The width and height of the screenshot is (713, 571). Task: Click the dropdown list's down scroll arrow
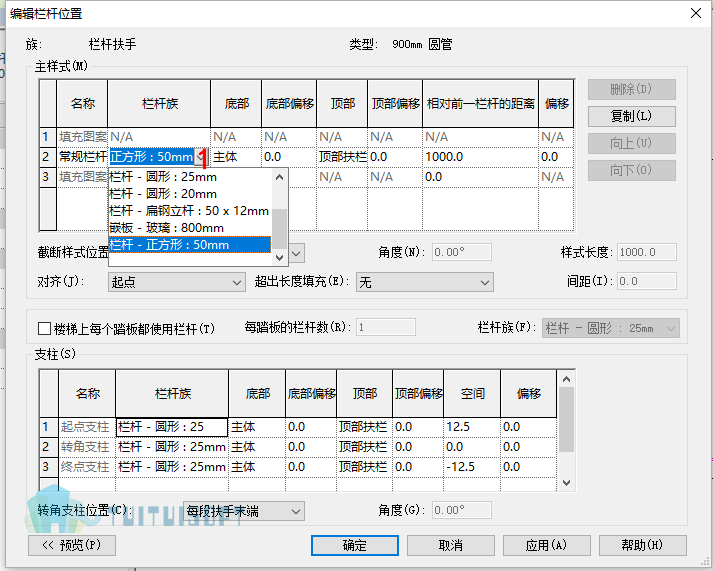[x=280, y=258]
